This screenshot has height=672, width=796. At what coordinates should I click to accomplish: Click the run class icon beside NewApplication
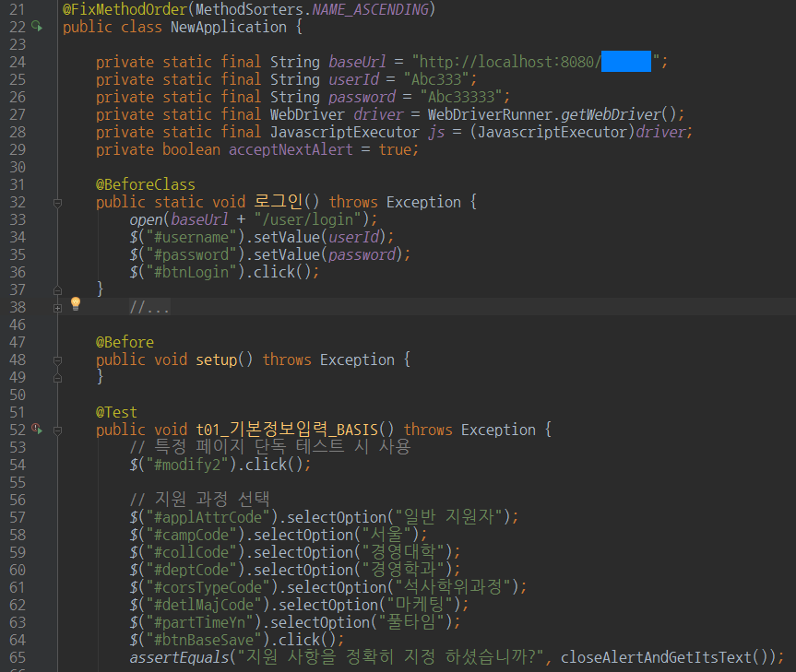click(x=37, y=27)
